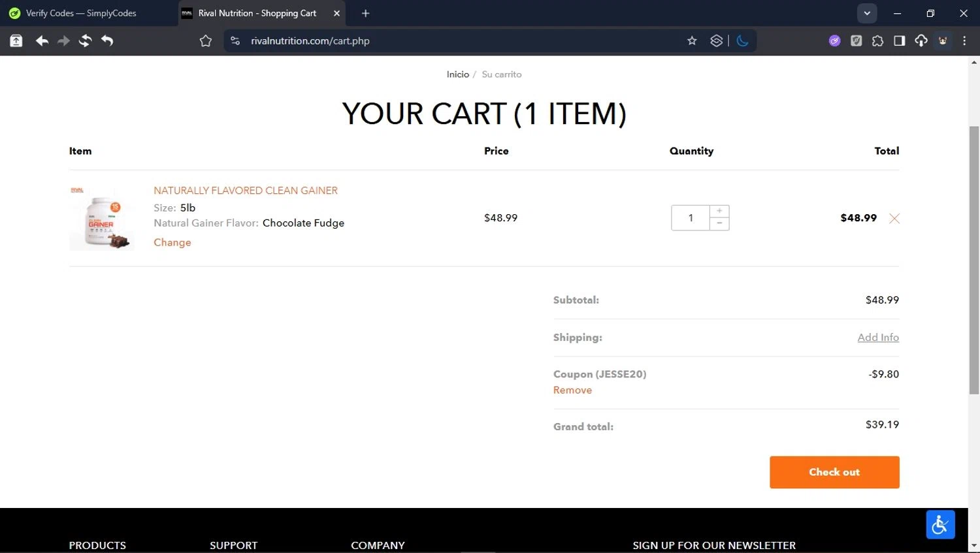The width and height of the screenshot is (980, 553).
Task: Click the Inicio breadcrumb link
Action: [457, 74]
